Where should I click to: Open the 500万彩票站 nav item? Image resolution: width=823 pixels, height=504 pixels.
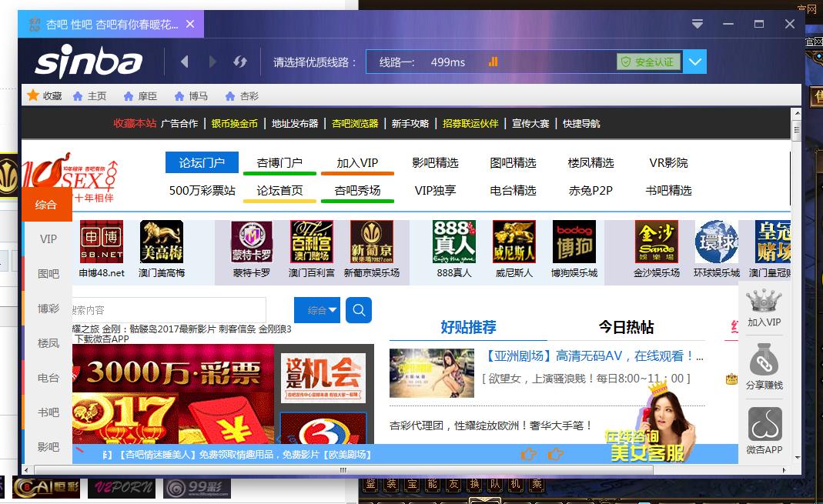202,190
